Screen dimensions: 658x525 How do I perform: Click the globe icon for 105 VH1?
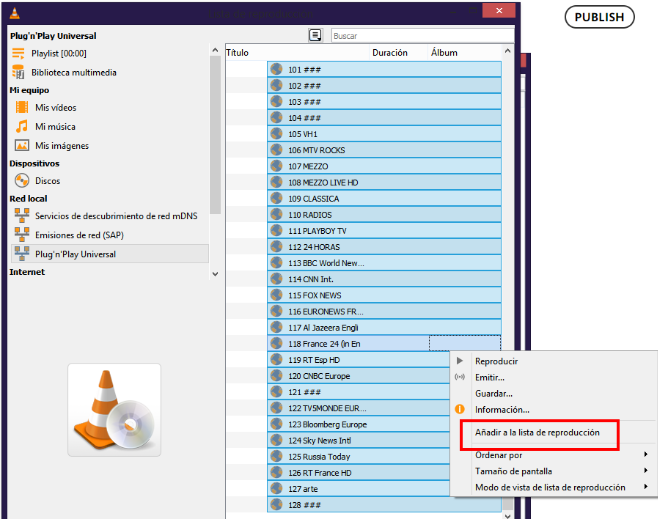[276, 134]
